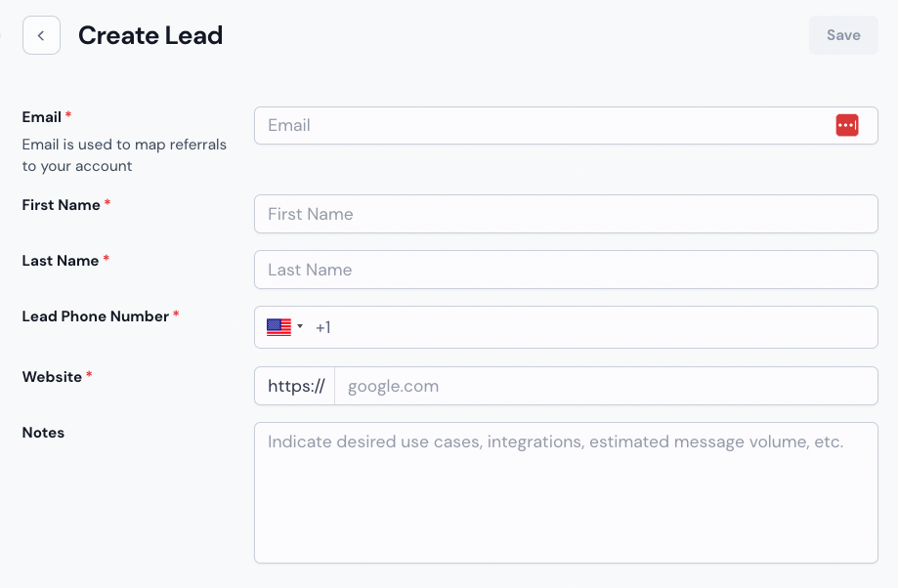The width and height of the screenshot is (898, 588).
Task: Select the First Name input box
Action: [566, 214]
